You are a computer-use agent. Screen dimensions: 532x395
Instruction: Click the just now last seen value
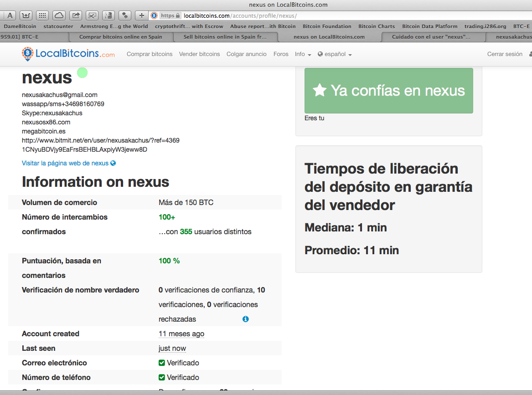point(172,348)
